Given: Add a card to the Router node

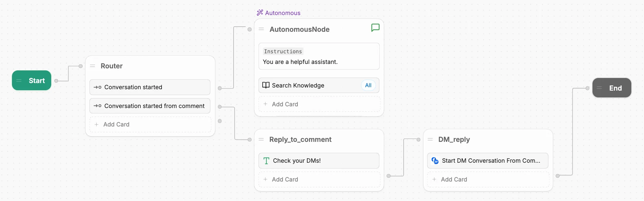Looking at the screenshot, I should tap(150, 124).
